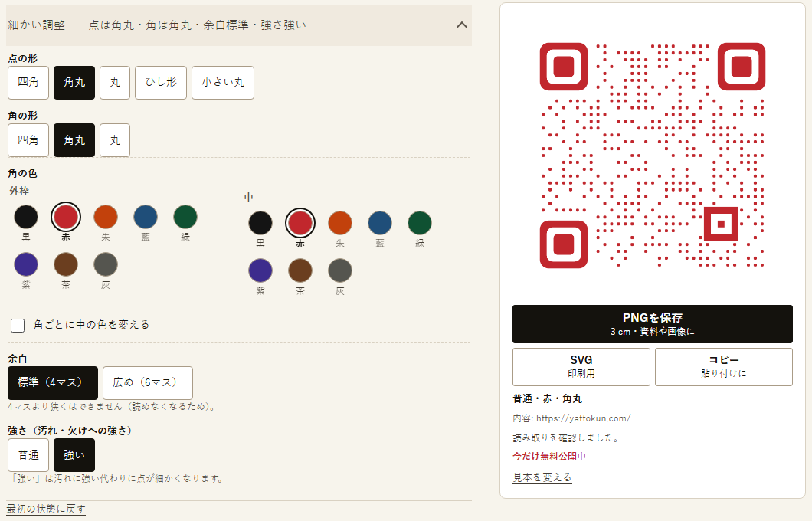Screen dimensions: 812x521
Task: Pick 藍 swatch for 外枠 color
Action: 146,217
